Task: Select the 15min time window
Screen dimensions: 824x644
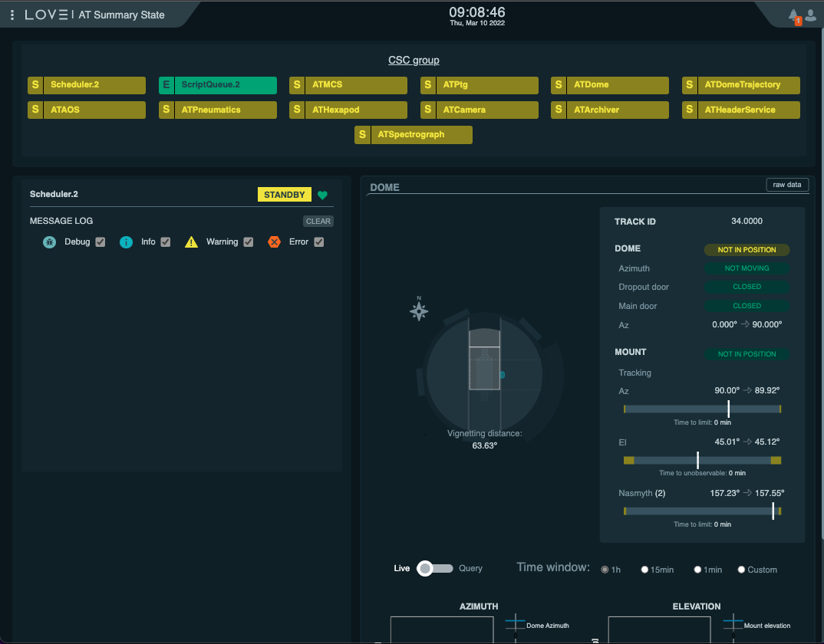Action: pyautogui.click(x=645, y=570)
